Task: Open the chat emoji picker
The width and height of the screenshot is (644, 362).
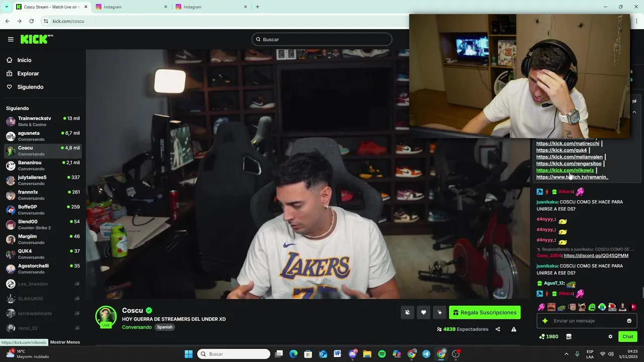Action: (629, 321)
